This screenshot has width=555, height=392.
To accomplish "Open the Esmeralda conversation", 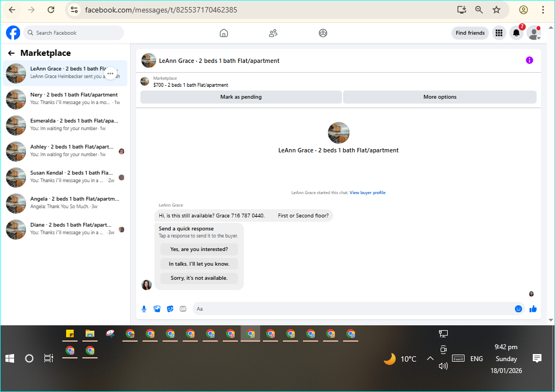I will tap(65, 125).
